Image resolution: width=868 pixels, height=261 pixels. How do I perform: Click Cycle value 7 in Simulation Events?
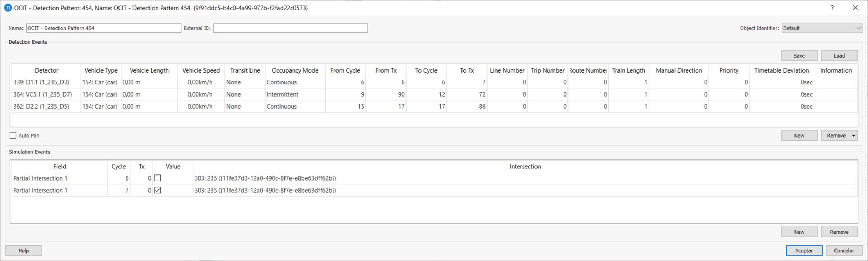coord(118,190)
